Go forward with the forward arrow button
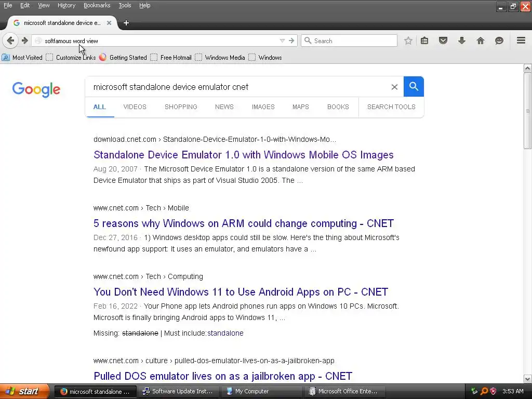Viewport: 532px width, 399px height. coord(24,41)
